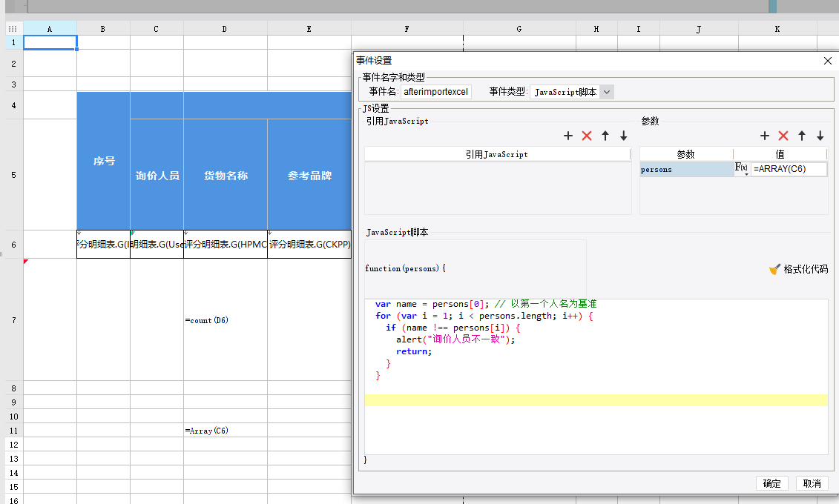Click the 'return;' code line
The width and height of the screenshot is (839, 504).
(414, 351)
